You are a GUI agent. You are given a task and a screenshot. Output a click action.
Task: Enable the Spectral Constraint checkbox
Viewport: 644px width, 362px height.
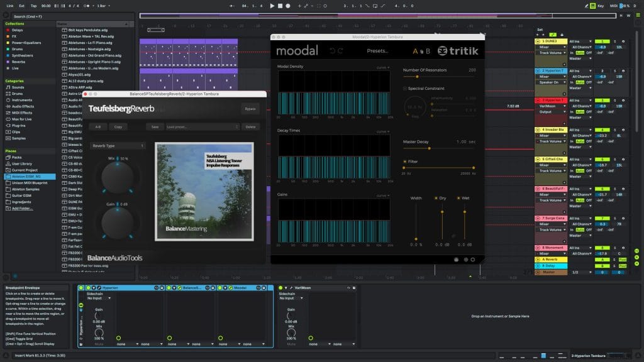pos(405,89)
